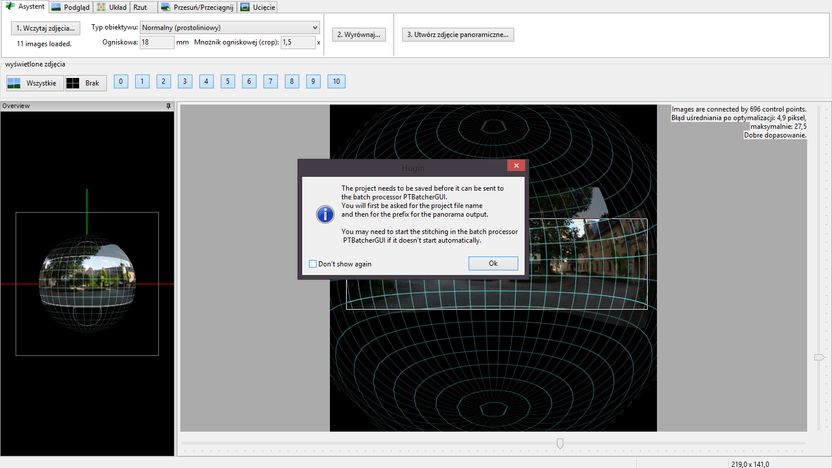This screenshot has height=468, width=832.
Task: Toggle display of image 1
Action: 142,81
